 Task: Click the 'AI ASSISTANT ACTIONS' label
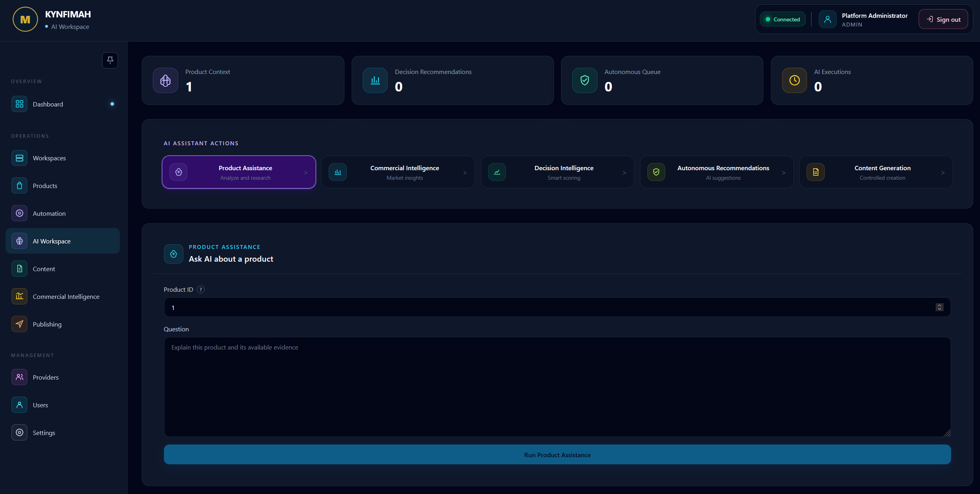(201, 143)
